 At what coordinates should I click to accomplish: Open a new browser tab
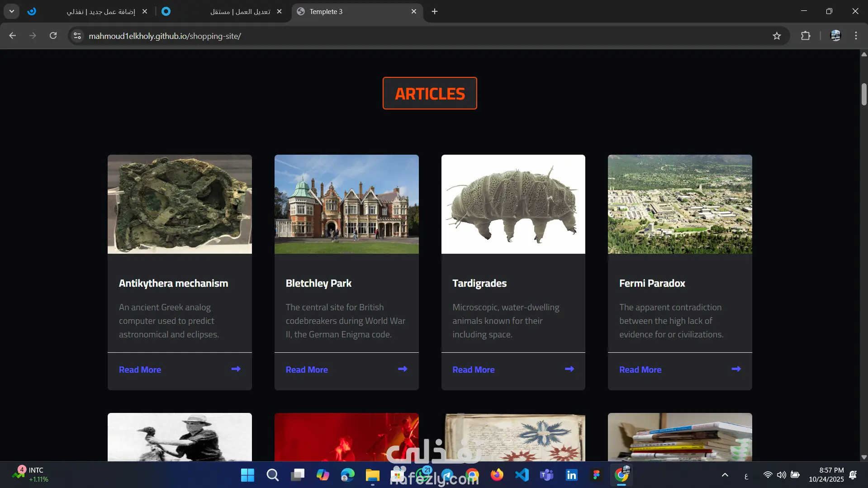(435, 11)
